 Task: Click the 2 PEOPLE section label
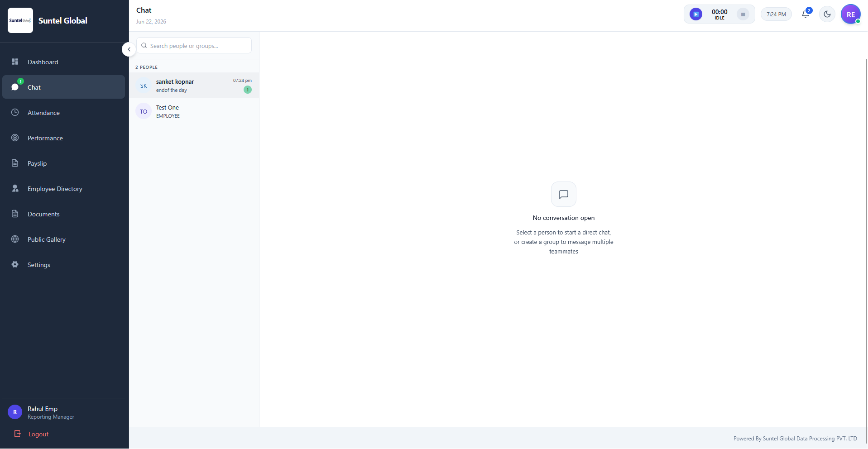coord(146,67)
